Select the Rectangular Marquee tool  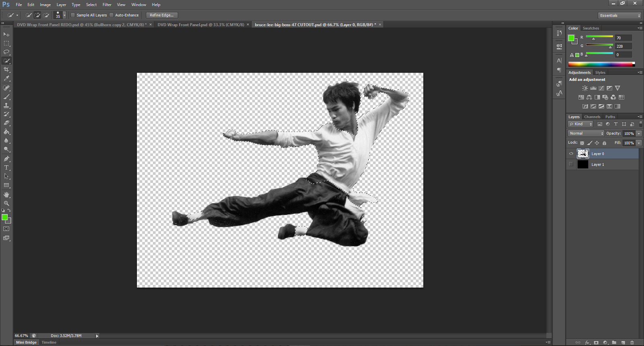(x=6, y=43)
